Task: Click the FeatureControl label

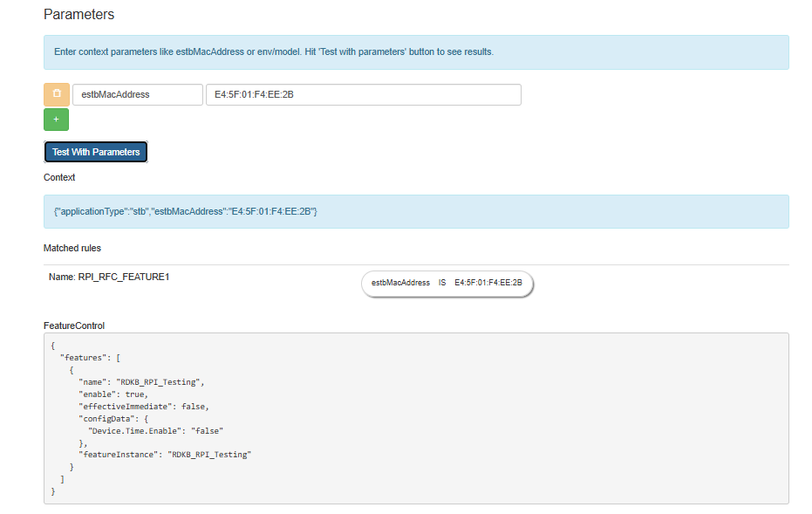Action: click(74, 326)
